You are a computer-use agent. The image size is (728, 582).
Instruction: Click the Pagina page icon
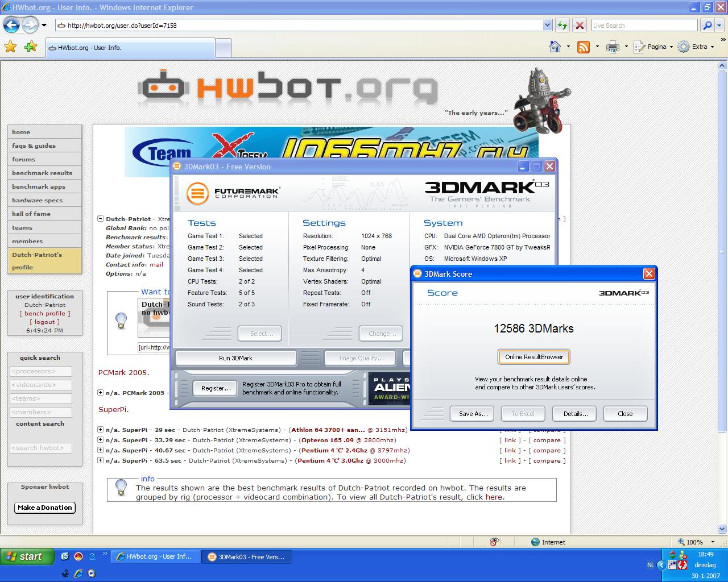point(639,47)
